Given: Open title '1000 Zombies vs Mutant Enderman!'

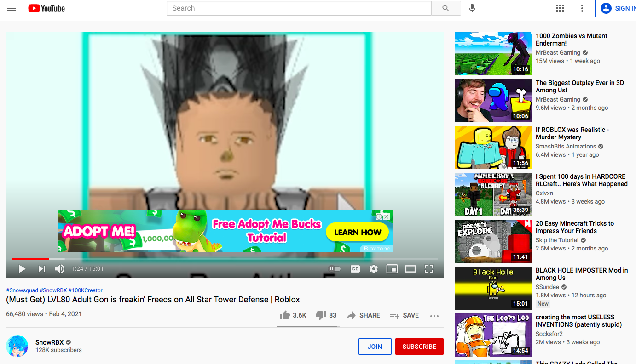Looking at the screenshot, I should [x=572, y=40].
